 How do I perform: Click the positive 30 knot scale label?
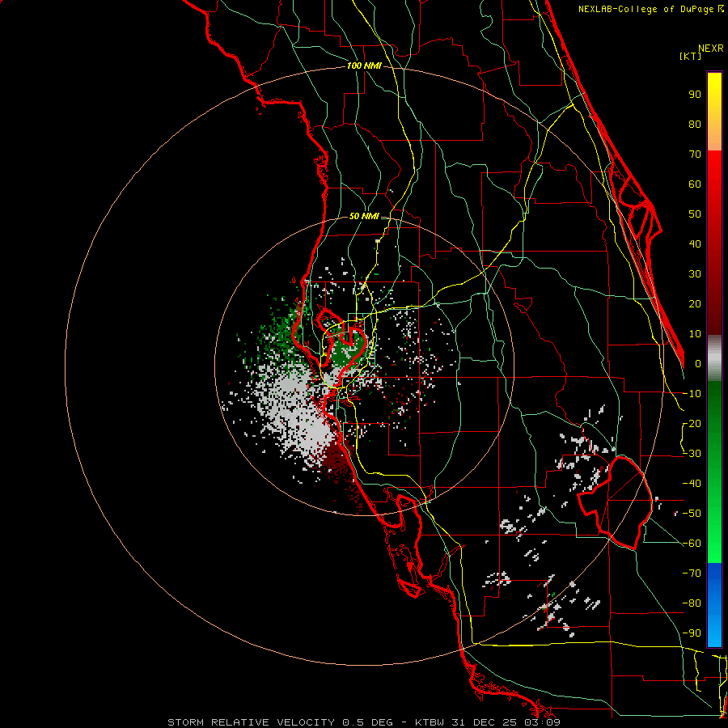tap(695, 274)
